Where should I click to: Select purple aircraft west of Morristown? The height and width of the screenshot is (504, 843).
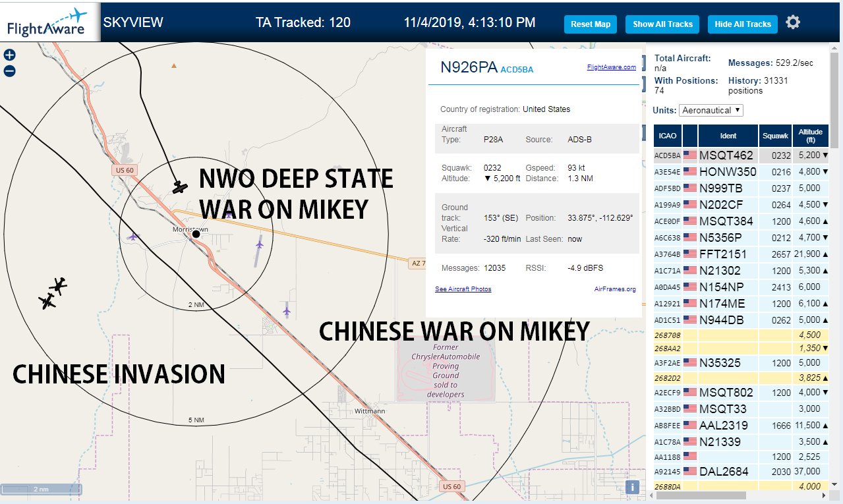pyautogui.click(x=133, y=236)
